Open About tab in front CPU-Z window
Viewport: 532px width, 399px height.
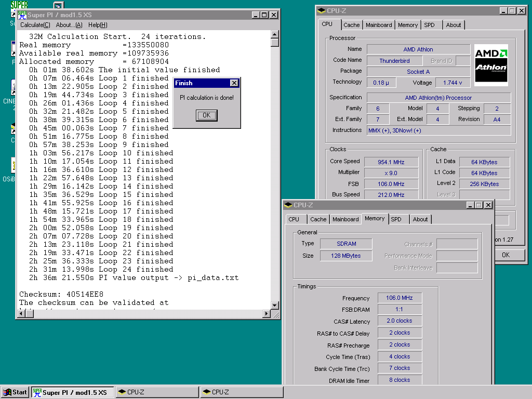pyautogui.click(x=420, y=220)
